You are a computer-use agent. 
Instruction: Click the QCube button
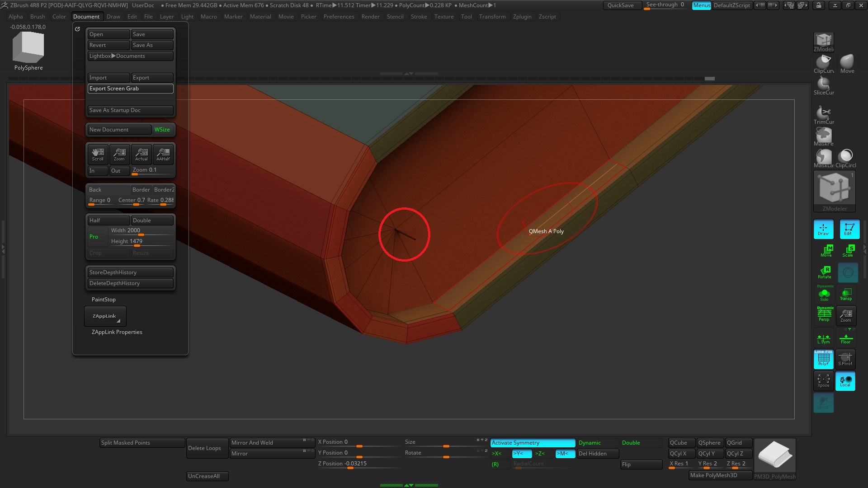point(682,443)
